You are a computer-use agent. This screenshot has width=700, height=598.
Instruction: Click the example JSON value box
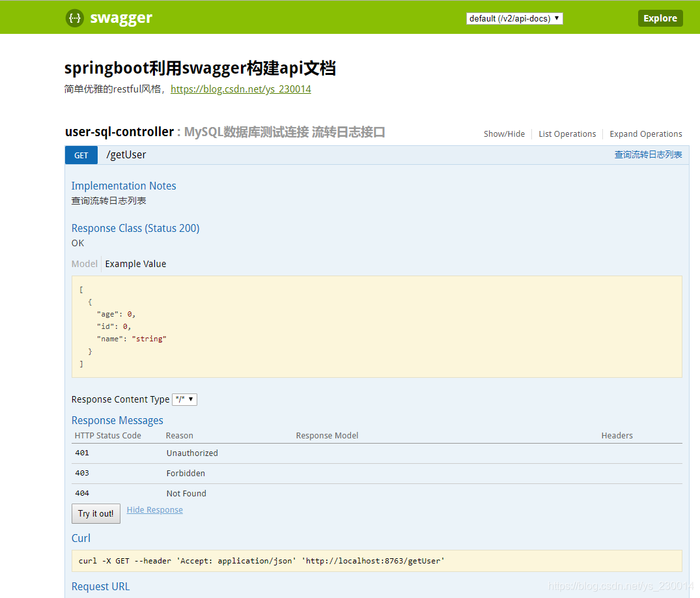(x=377, y=326)
